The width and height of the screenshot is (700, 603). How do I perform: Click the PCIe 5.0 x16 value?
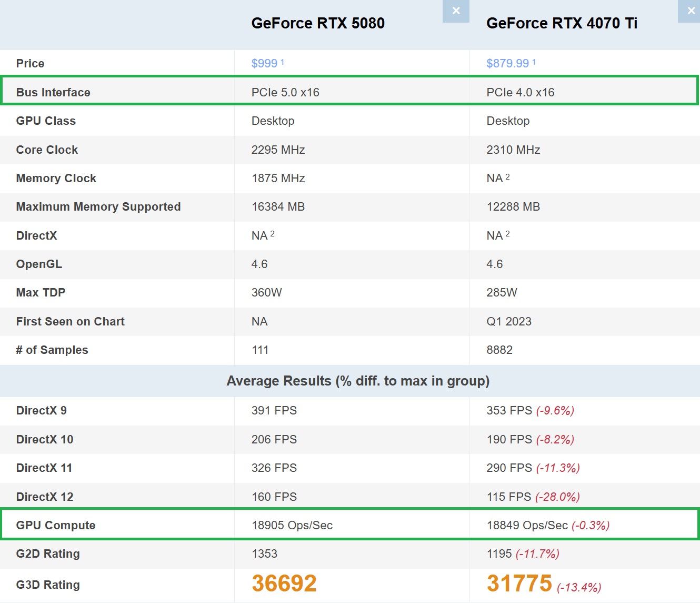click(285, 92)
